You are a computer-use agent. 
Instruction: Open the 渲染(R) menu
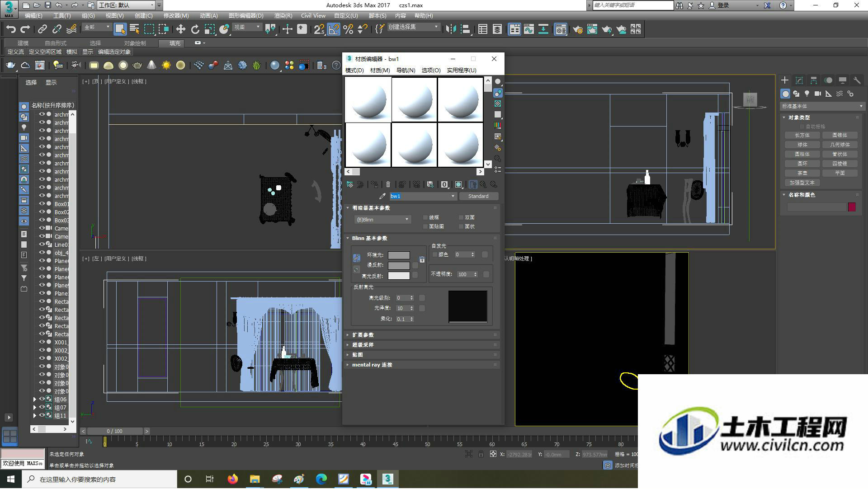pyautogui.click(x=283, y=16)
